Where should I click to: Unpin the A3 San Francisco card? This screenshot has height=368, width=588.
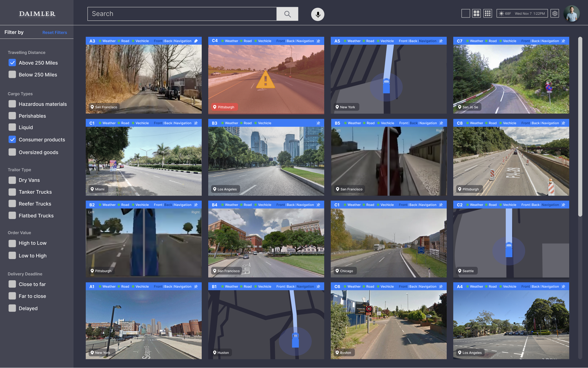(x=196, y=41)
